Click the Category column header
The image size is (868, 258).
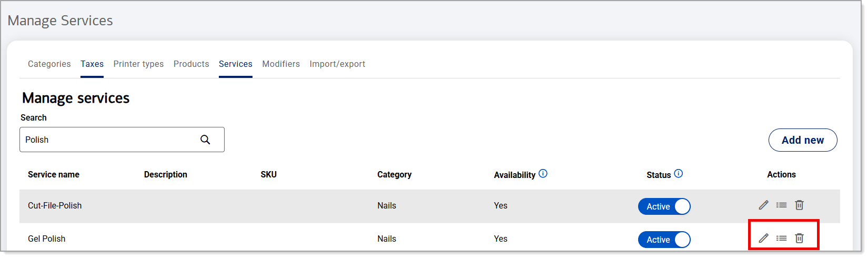[395, 174]
